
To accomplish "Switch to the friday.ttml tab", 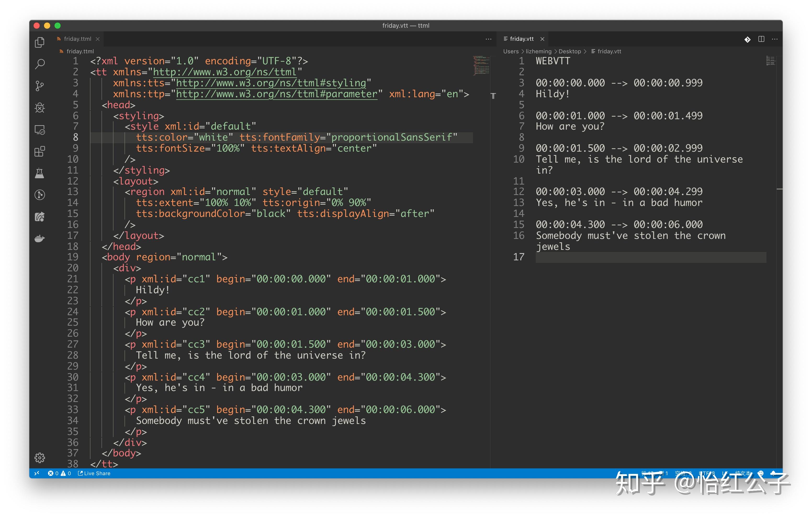I will point(77,39).
